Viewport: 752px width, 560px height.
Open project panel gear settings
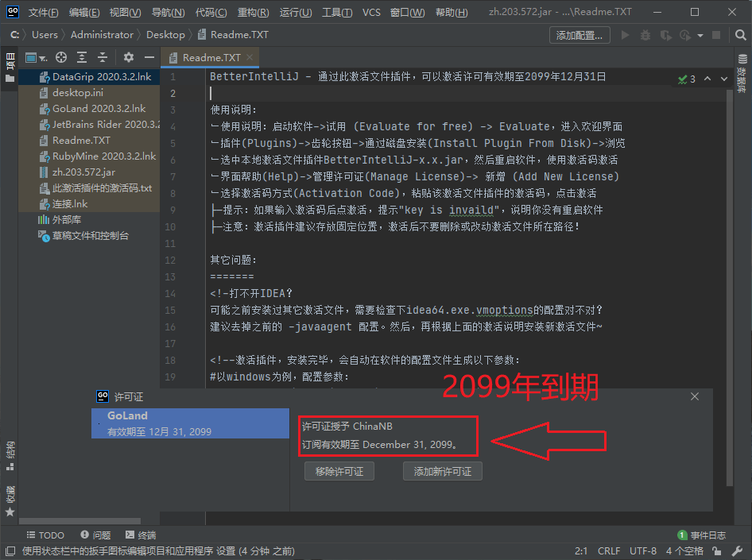[129, 57]
